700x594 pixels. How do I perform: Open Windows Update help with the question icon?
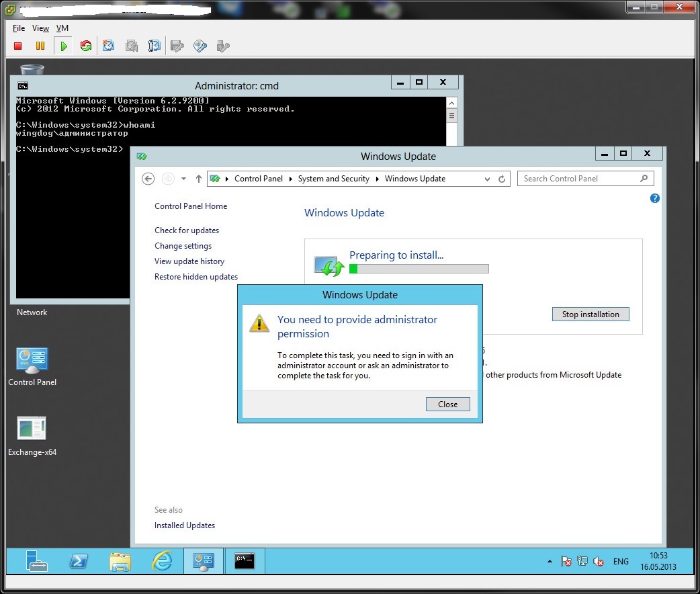point(655,198)
